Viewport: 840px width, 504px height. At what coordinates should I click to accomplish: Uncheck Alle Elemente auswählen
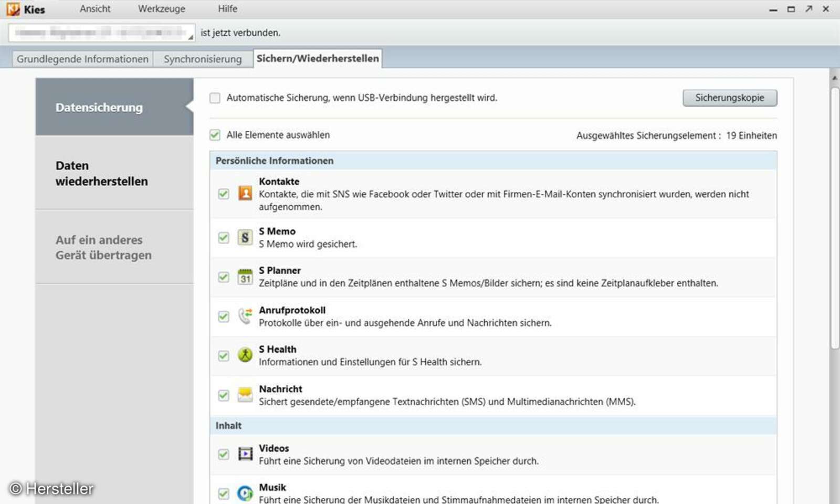[x=215, y=135]
